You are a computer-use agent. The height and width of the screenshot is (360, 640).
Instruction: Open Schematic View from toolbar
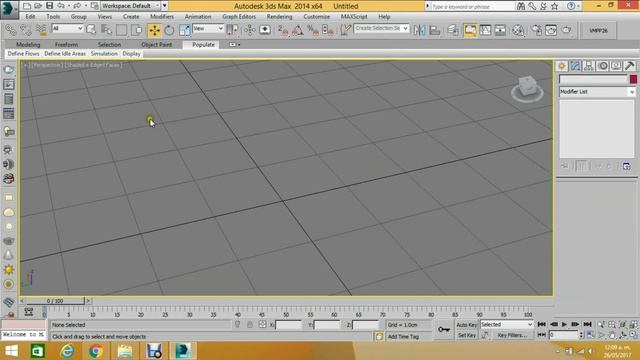[x=500, y=30]
